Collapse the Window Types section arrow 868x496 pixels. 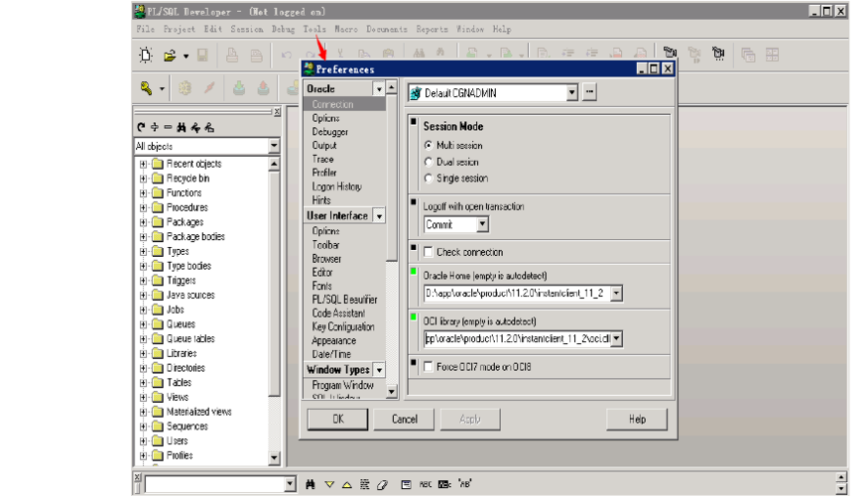point(379,370)
